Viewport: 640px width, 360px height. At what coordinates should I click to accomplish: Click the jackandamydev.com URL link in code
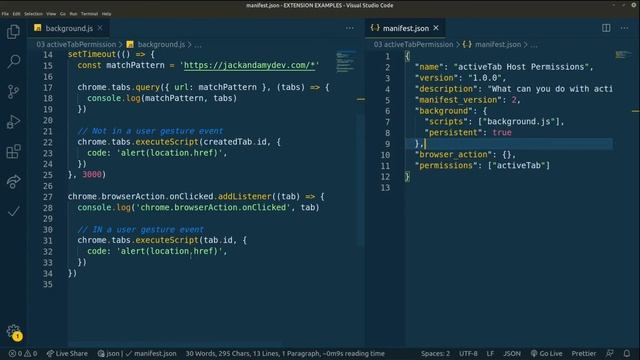point(249,65)
